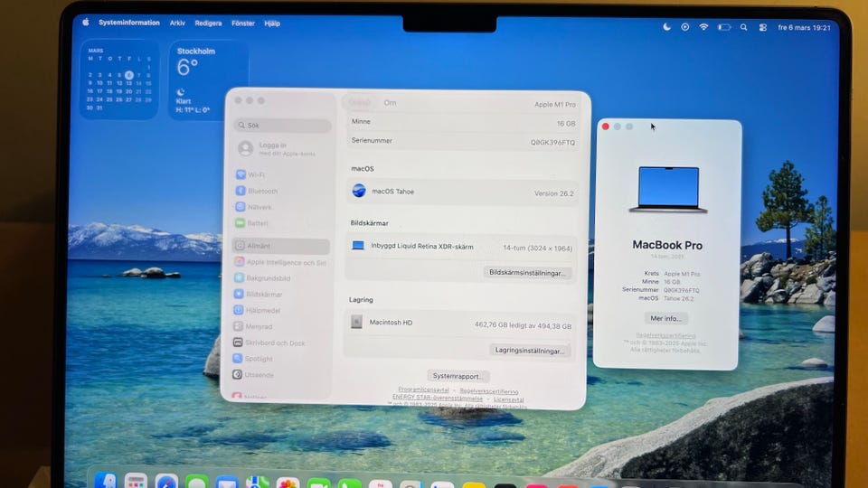Open the battery status menu
868x488 pixels.
(724, 27)
